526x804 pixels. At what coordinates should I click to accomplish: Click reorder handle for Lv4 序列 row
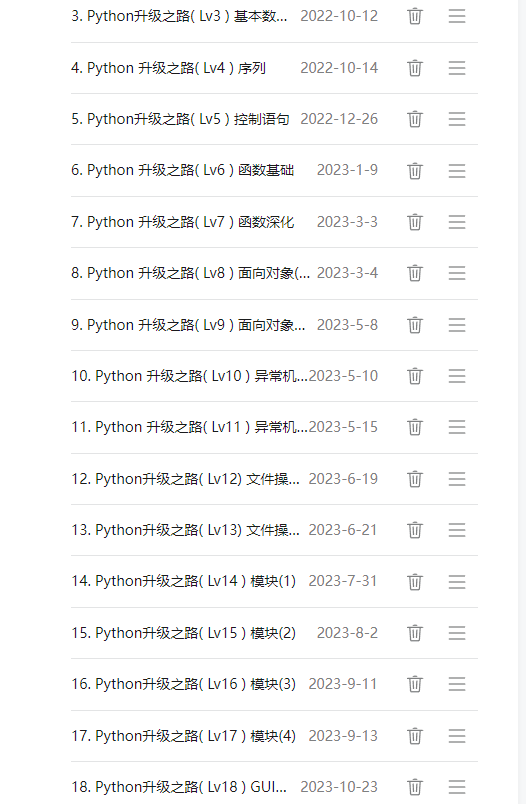[x=457, y=68]
